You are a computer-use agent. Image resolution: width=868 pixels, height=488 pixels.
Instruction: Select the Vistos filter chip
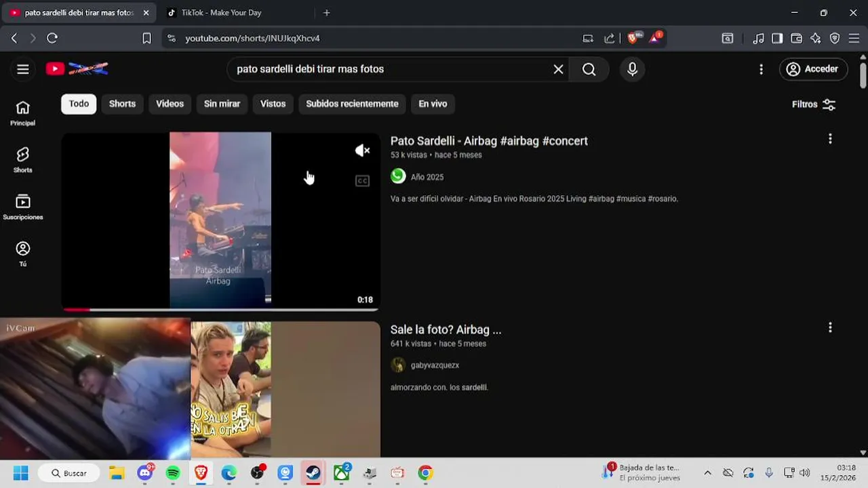[x=273, y=104]
